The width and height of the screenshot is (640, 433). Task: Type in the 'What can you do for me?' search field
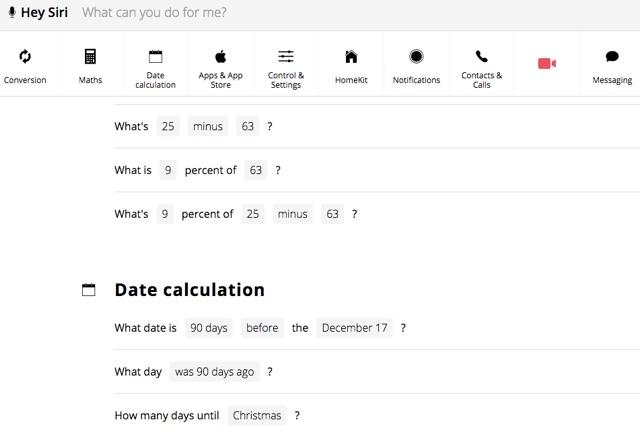click(300, 14)
